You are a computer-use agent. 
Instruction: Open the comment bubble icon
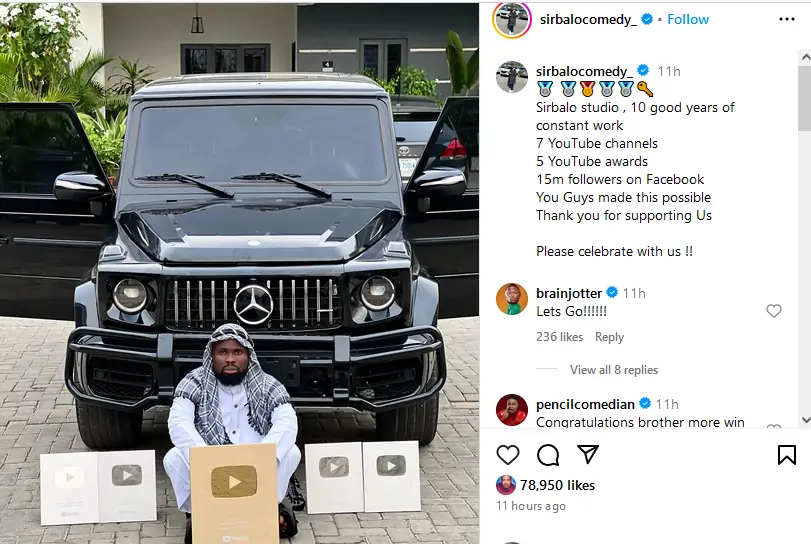(548, 455)
